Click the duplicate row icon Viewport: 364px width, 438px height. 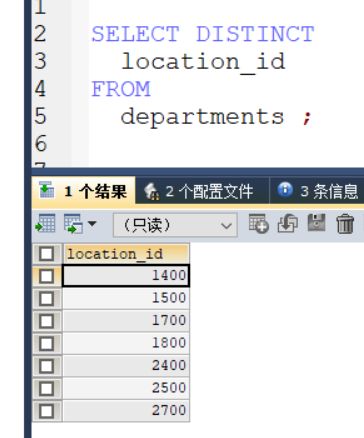coord(288,224)
